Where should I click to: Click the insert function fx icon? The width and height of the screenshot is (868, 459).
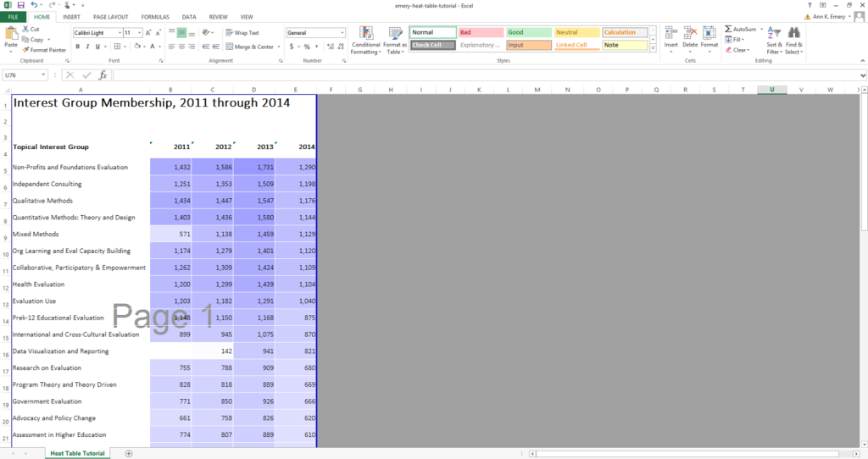click(x=103, y=75)
